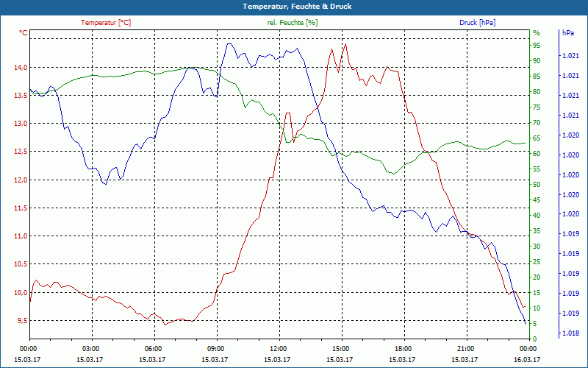Click the chart title Temperatur, Feuchte & Druck
Viewport: 588px width, 368px height.
297,7
